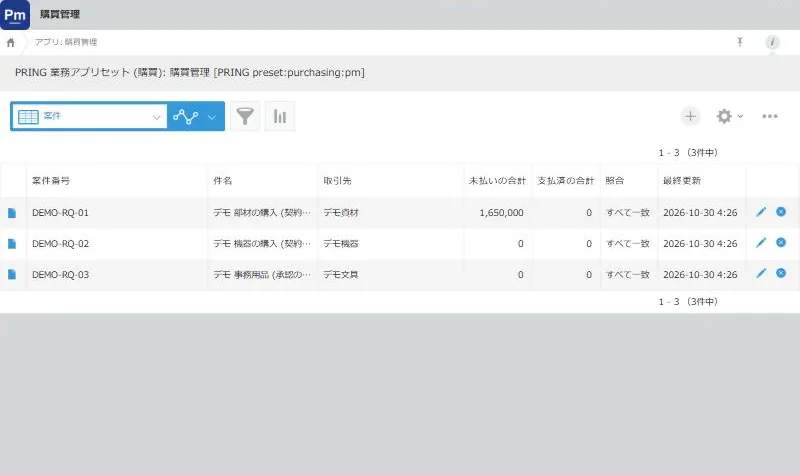Image resolution: width=800 pixels, height=475 pixels.
Task: Click the デモ資材 supplier cell
Action: click(391, 213)
